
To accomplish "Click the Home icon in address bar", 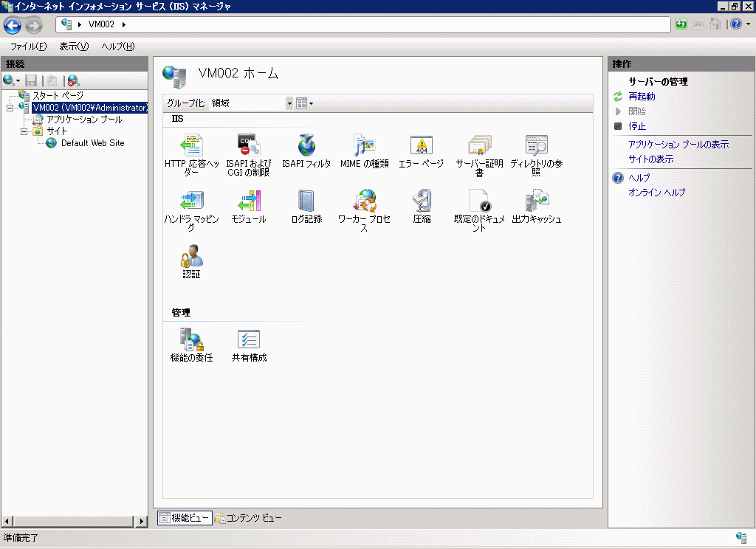I will pyautogui.click(x=715, y=24).
